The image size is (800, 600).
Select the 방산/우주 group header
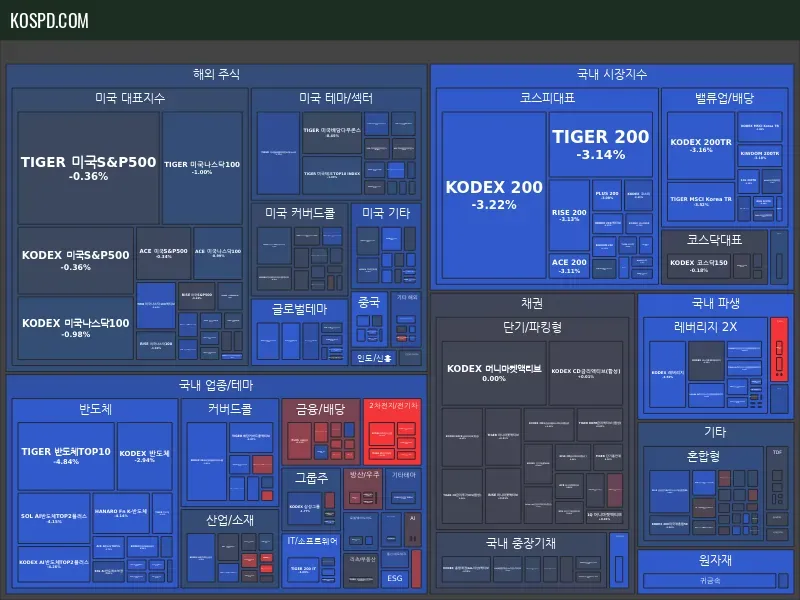coord(364,475)
